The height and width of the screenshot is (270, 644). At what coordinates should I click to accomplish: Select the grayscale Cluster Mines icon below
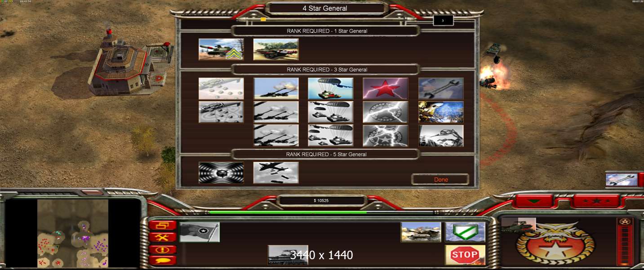(221, 112)
